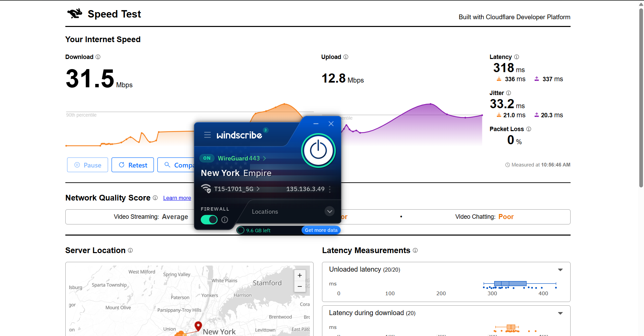Open the options dots beside the IP address
This screenshot has width=644, height=336.
[x=330, y=189]
